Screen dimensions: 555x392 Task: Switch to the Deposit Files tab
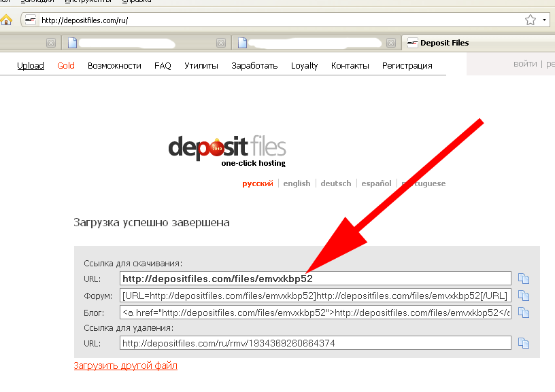click(443, 43)
